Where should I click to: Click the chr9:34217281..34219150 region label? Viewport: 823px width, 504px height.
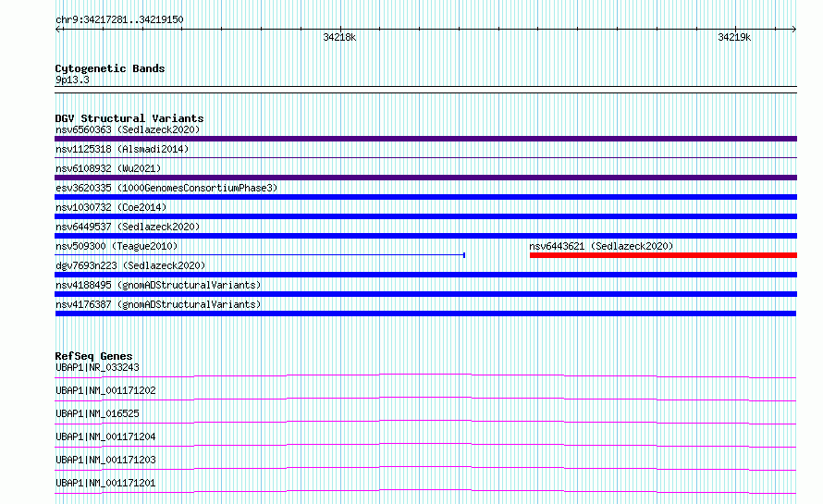(x=119, y=20)
